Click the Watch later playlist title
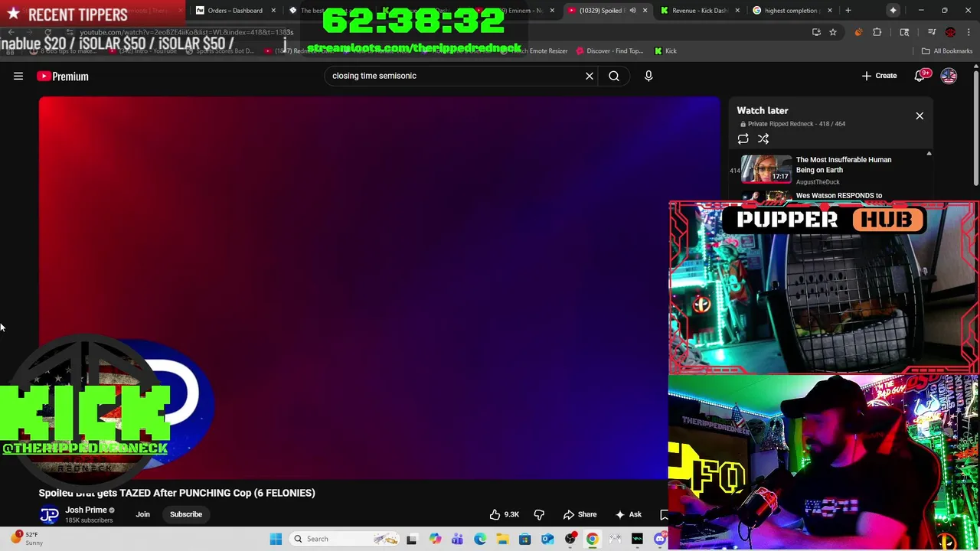Image resolution: width=980 pixels, height=551 pixels. pos(763,111)
